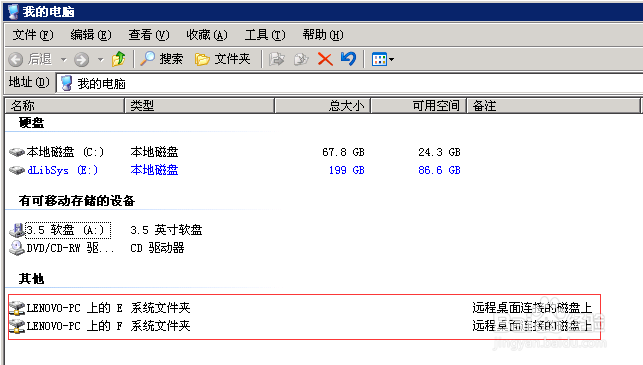Click the 3.5 英寸软盘 type text
643x365 pixels.
(x=166, y=230)
